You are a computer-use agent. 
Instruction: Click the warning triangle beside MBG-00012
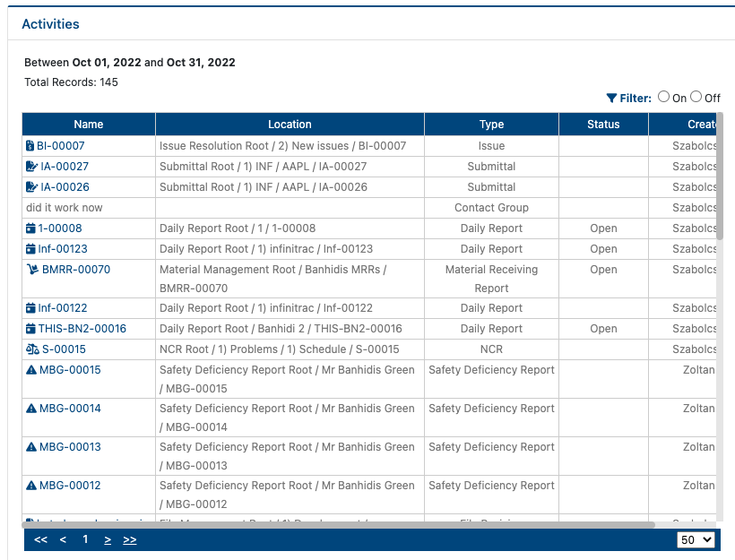[x=31, y=485]
